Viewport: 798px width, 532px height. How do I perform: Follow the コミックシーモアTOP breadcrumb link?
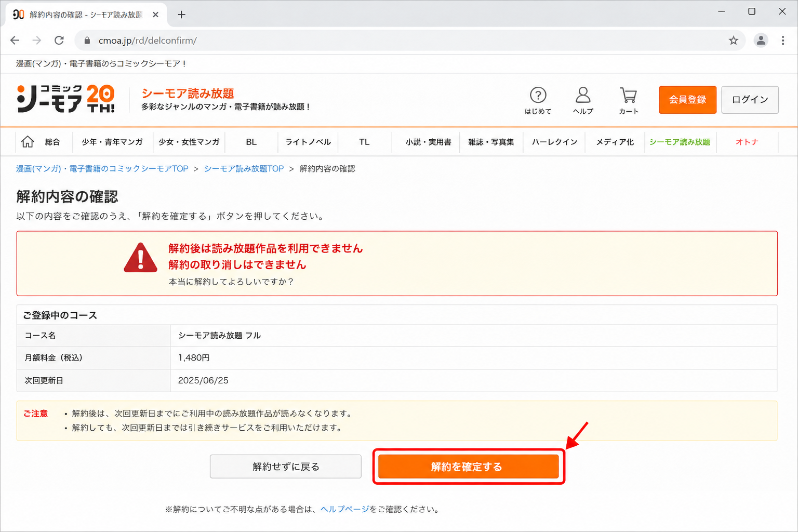coord(102,169)
